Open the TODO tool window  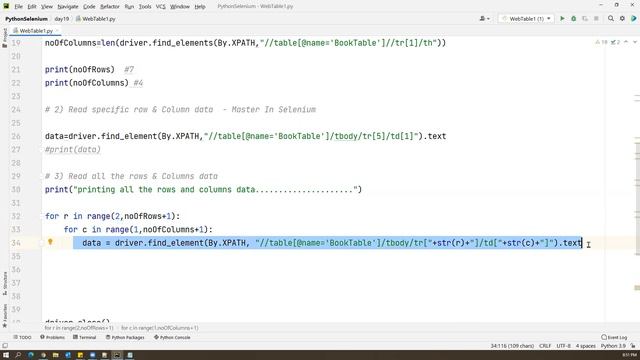click(x=22, y=338)
